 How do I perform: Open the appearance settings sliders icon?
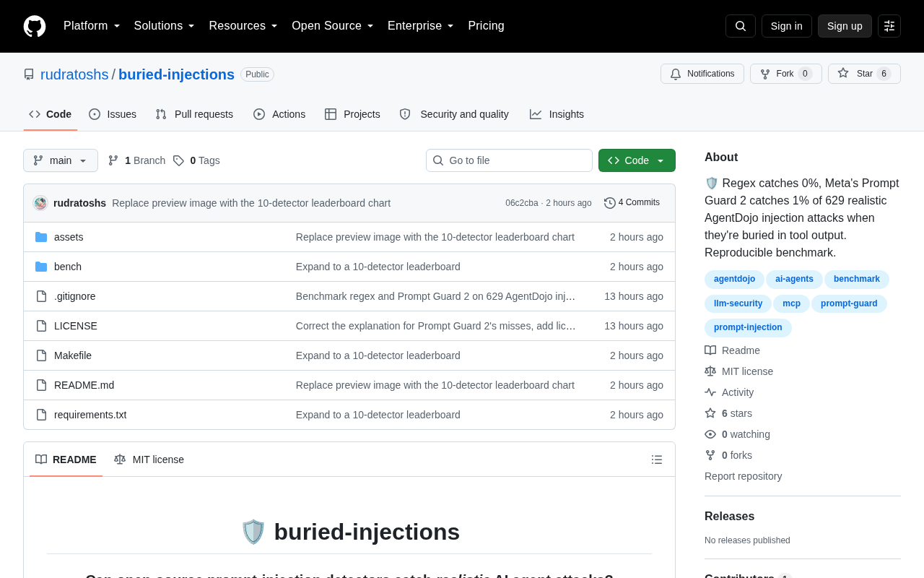889,26
